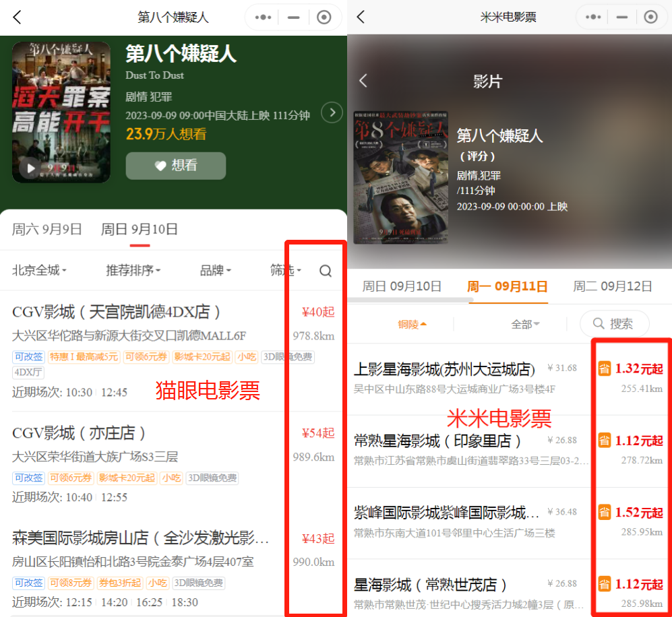
Task: Select 上影星海影城(苏州大运城店) cinema
Action: pos(444,369)
